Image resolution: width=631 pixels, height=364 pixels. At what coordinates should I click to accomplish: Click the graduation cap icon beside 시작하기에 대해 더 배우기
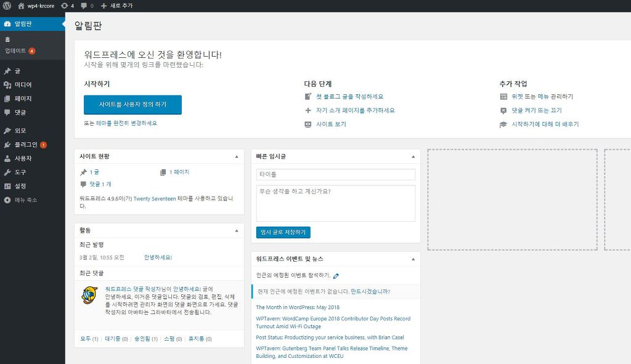(x=503, y=124)
